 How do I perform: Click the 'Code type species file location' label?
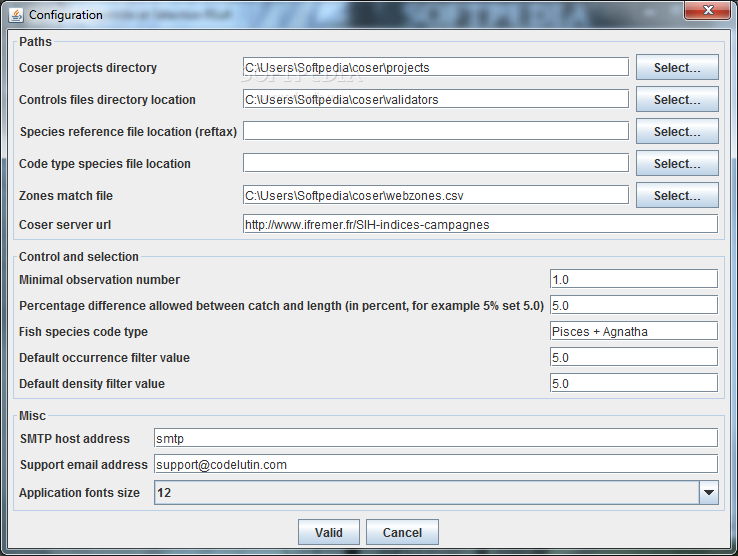105,164
